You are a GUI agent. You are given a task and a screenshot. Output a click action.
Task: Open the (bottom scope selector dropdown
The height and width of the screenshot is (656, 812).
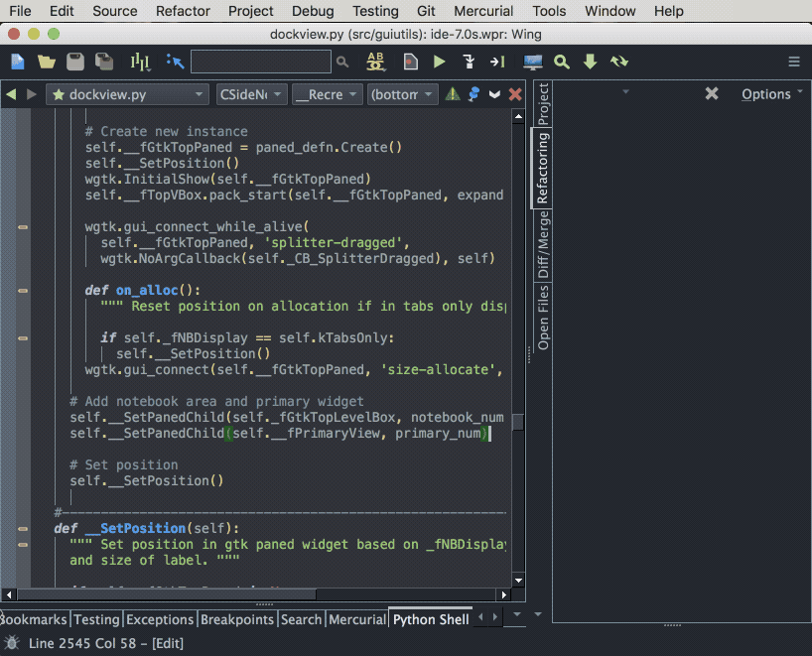pyautogui.click(x=402, y=94)
